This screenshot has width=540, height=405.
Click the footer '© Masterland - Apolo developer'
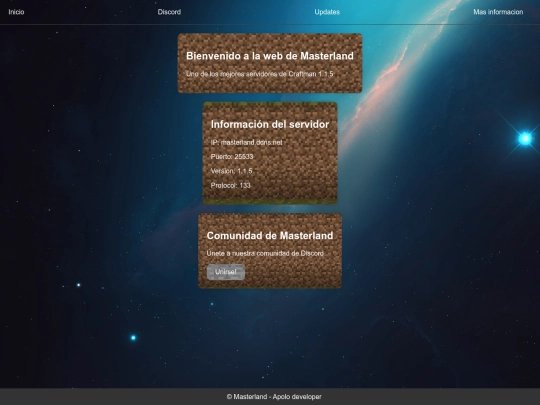[274, 397]
